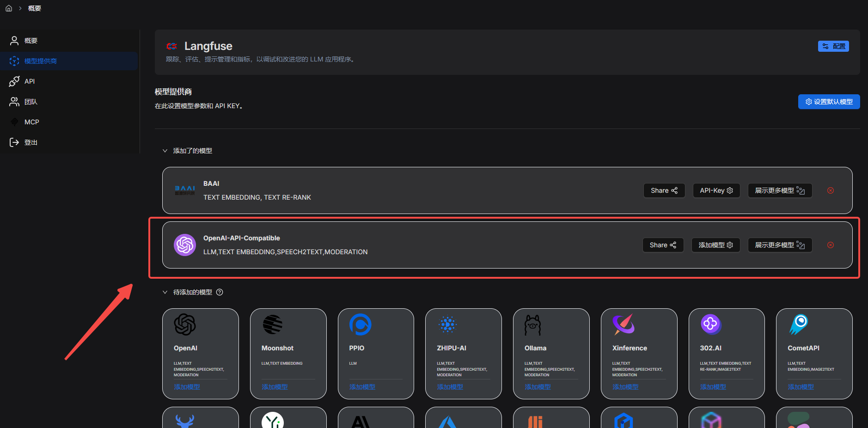Click the 302.AI logo icon
868x428 pixels.
point(711,324)
